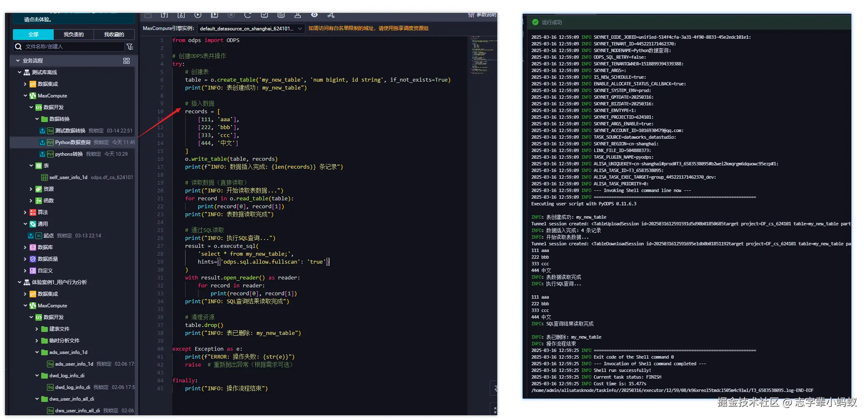Open the self_user_info_1d table
The image size is (868, 419).
68,177
